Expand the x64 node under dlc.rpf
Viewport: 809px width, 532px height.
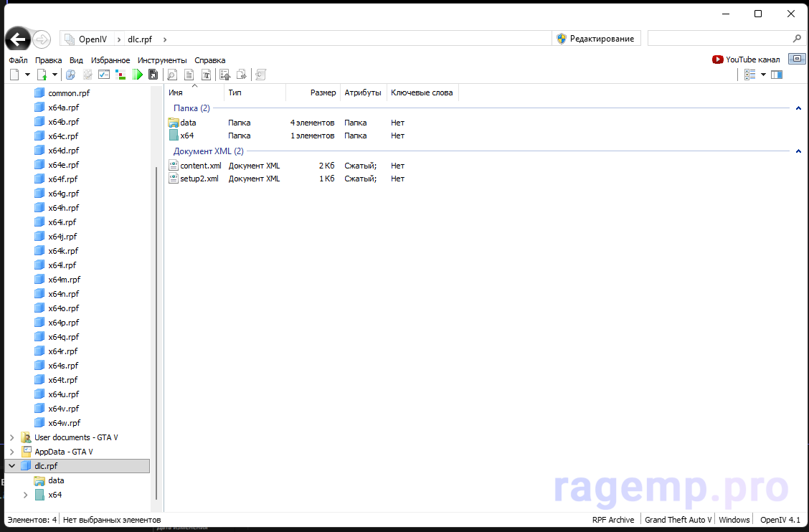[x=26, y=495]
